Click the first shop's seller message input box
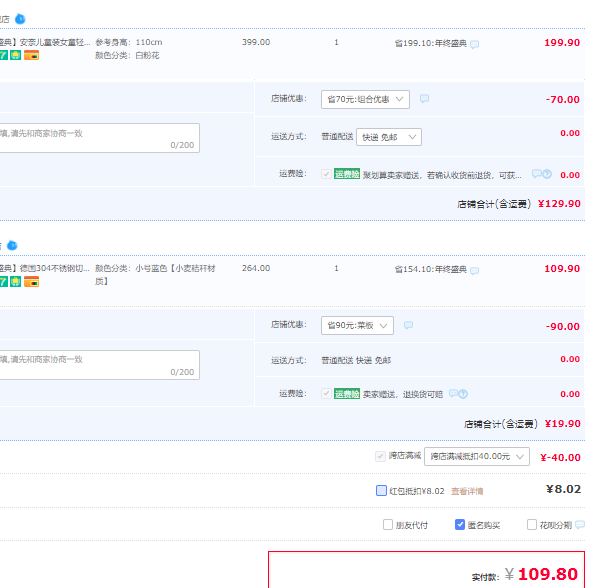Screen dimensions: 594x588 click(x=100, y=138)
